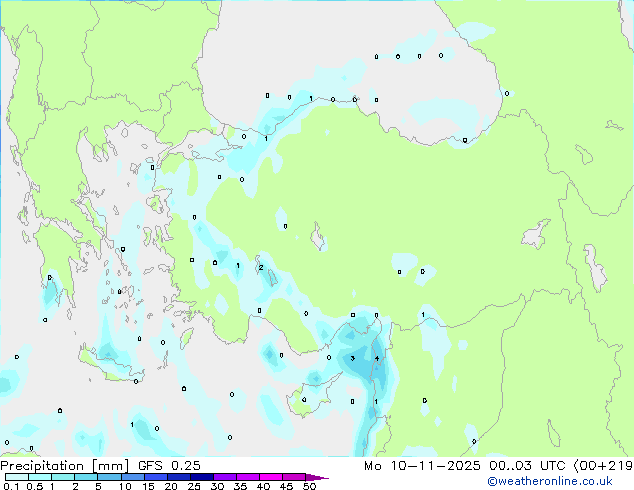This screenshot has width=634, height=490.
Task: Click the "45" legend scale label
Action: point(287,486)
